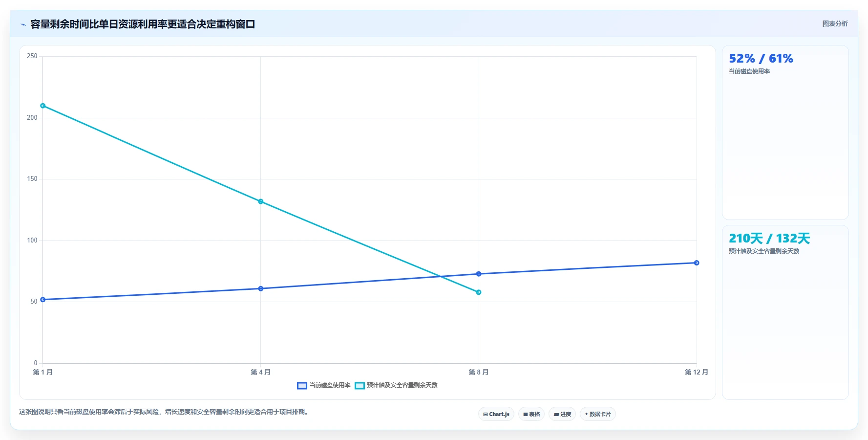Viewport: 868px width, 440px height.
Task: Click the 第 8 月 x-axis label
Action: click(479, 372)
